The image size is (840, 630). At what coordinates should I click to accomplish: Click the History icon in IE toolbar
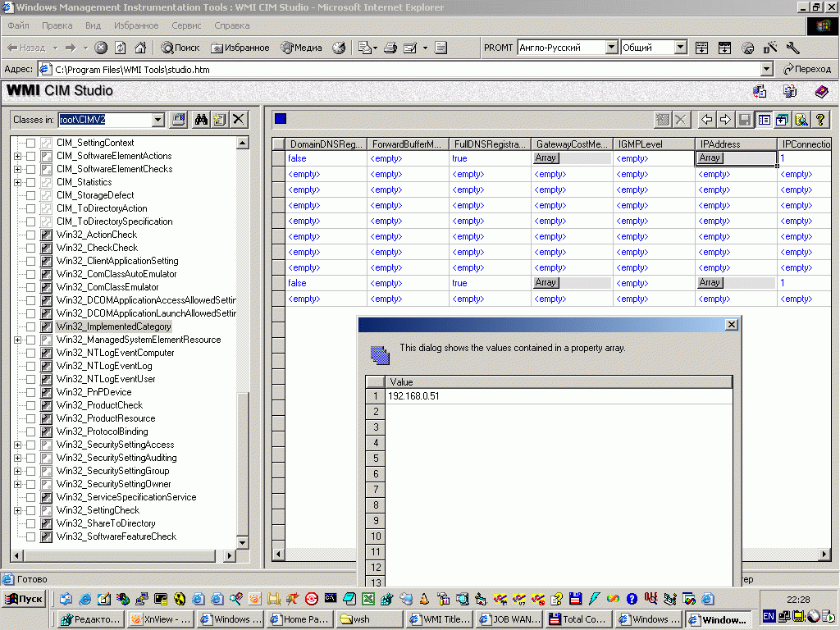tap(339, 48)
